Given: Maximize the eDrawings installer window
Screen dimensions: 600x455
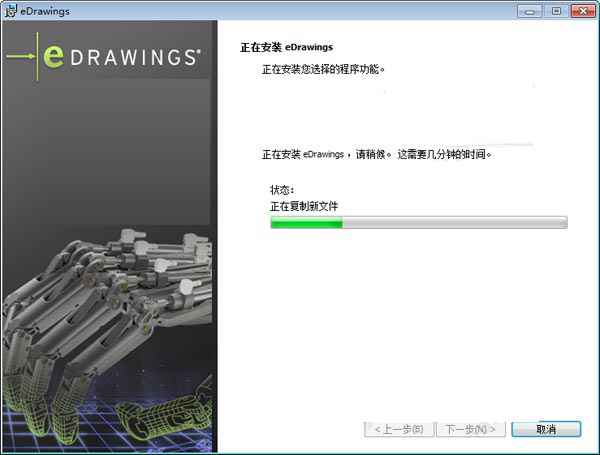Looking at the screenshot, I should click(x=556, y=11).
